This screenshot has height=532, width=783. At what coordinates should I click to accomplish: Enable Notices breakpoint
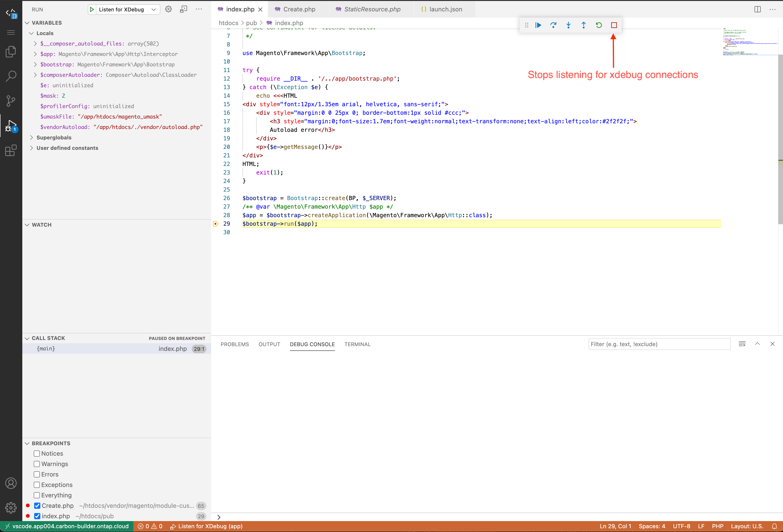[x=37, y=454]
